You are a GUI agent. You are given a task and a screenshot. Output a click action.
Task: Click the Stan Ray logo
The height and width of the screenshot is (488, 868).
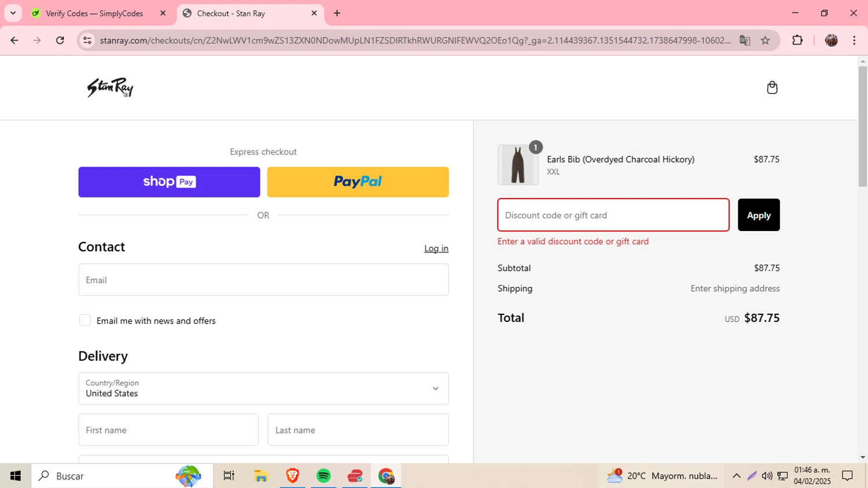coord(110,87)
